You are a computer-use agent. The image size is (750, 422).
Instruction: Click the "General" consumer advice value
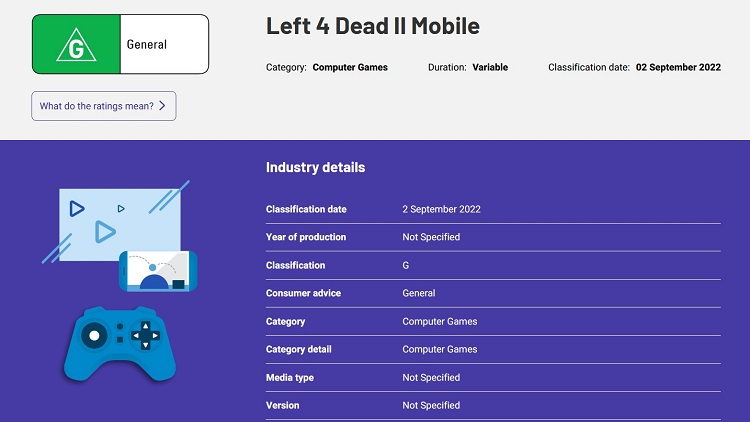coord(419,293)
